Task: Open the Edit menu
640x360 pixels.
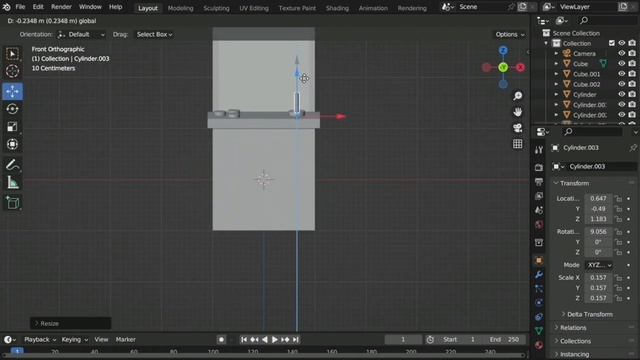Action: click(38, 7)
